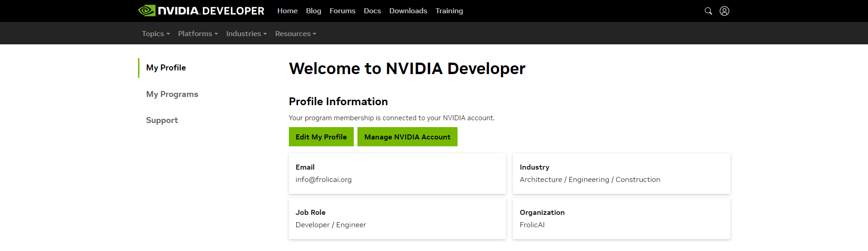Screen dimensions: 868x251
Task: Expand the Platforms dropdown menu
Action: coord(197,34)
